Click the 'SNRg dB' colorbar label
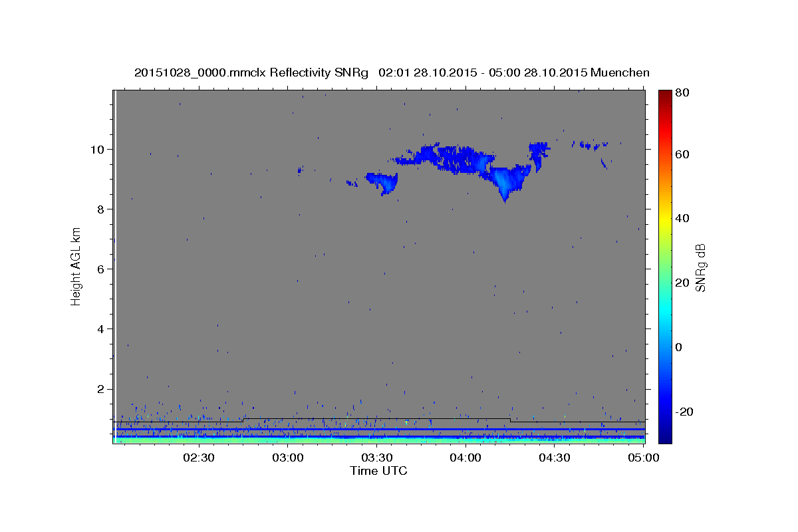Viewport: 798px width, 532px height. click(700, 268)
